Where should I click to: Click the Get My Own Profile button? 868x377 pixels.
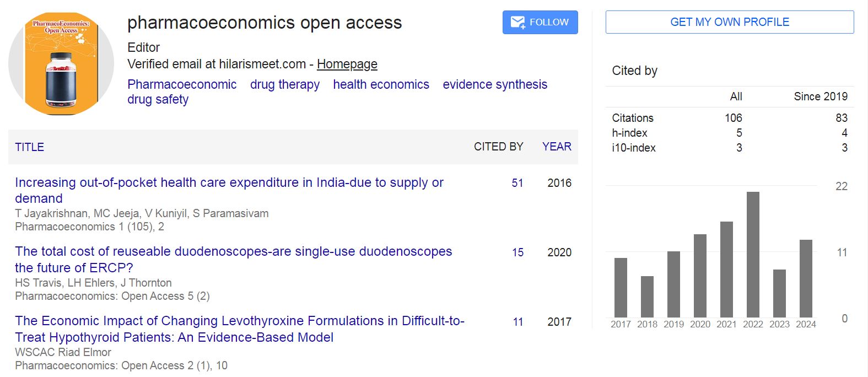coord(729,22)
